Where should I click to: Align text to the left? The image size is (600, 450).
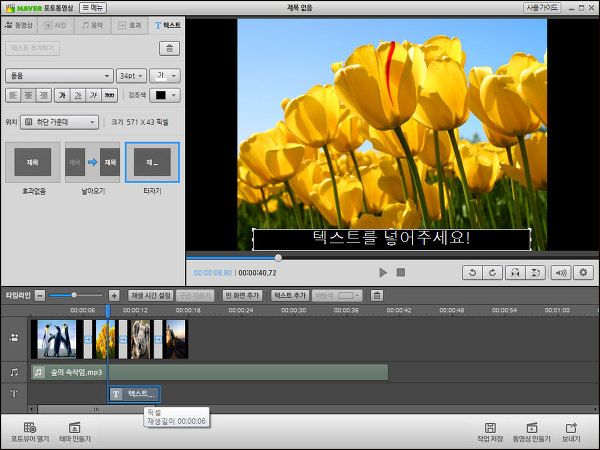pos(13,95)
